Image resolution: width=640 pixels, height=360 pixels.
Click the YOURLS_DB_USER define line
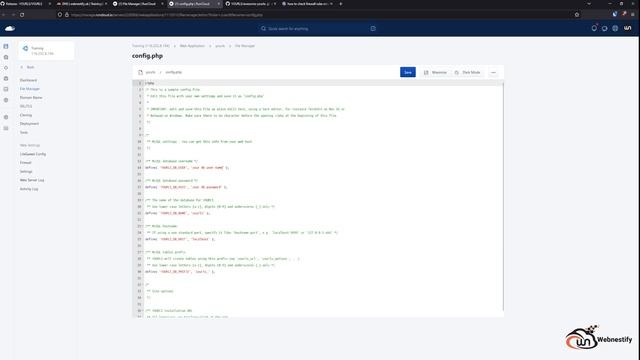click(187, 168)
